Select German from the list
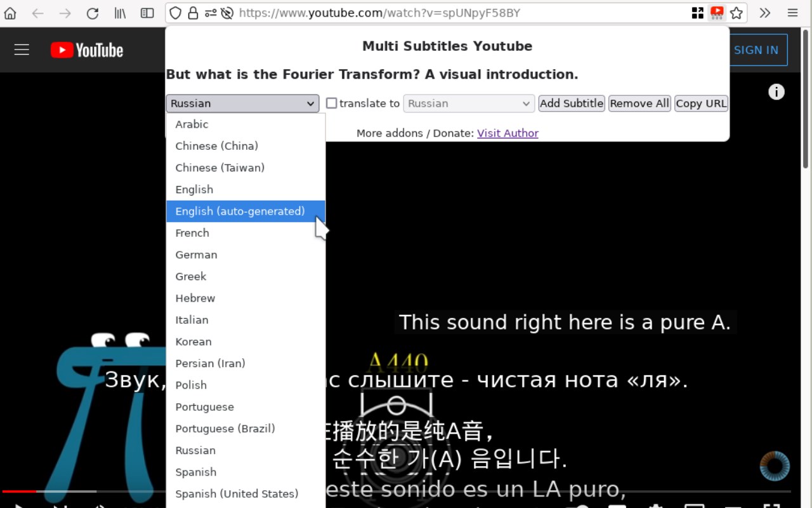 coord(246,255)
